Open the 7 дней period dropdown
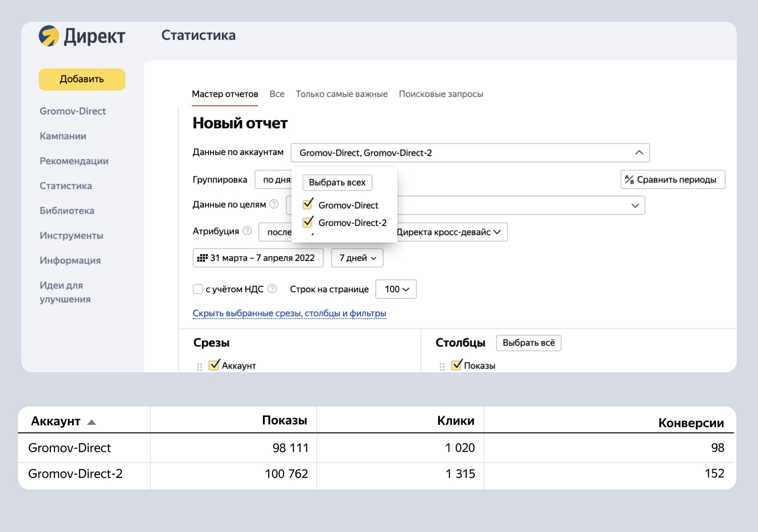 tap(357, 258)
